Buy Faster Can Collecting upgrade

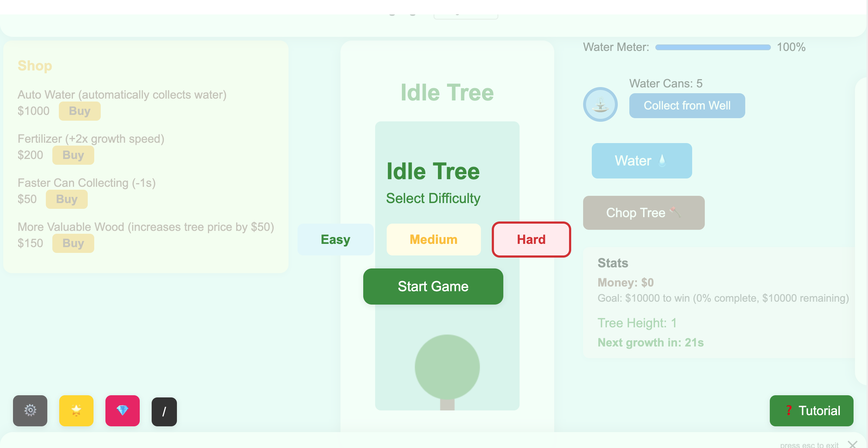[x=66, y=199]
